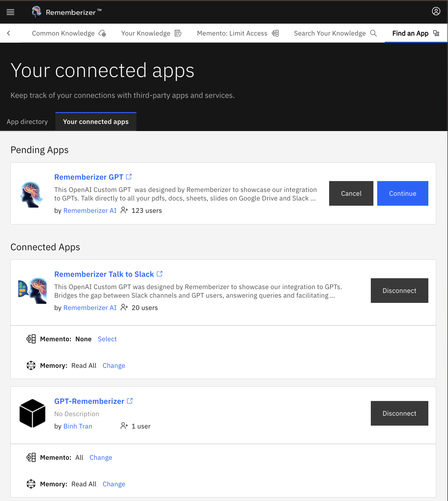Switch to App directory tab
The height and width of the screenshot is (501, 448).
[x=27, y=122]
